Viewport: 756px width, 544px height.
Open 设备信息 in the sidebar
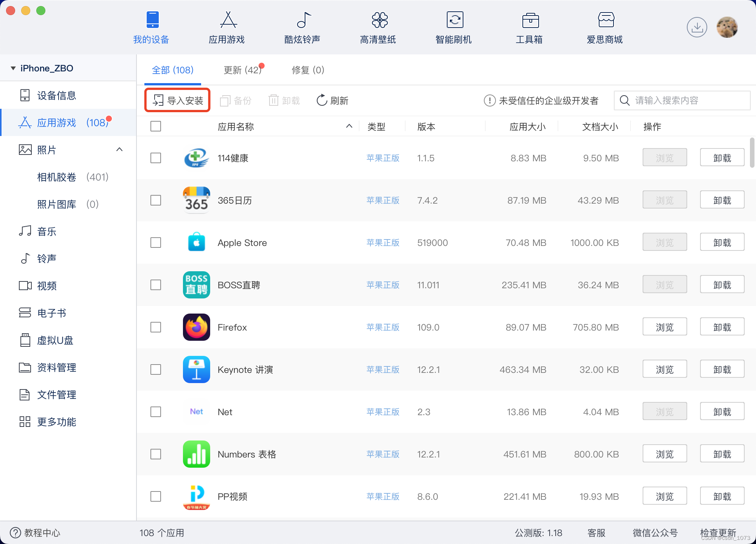click(x=68, y=95)
